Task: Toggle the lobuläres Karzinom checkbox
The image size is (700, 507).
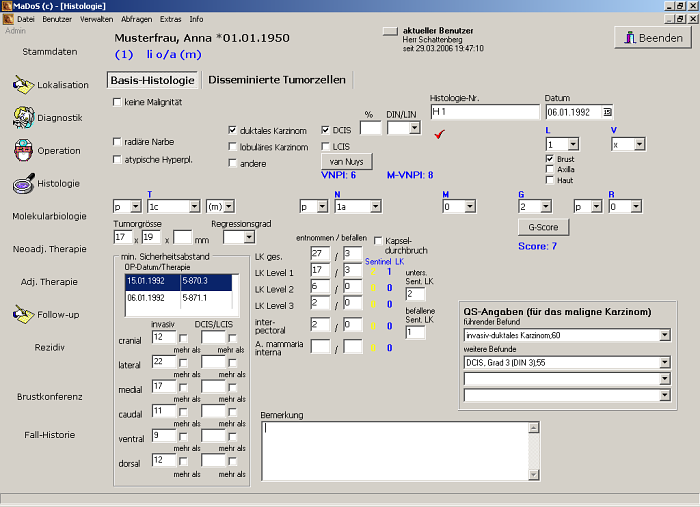Action: pos(233,147)
